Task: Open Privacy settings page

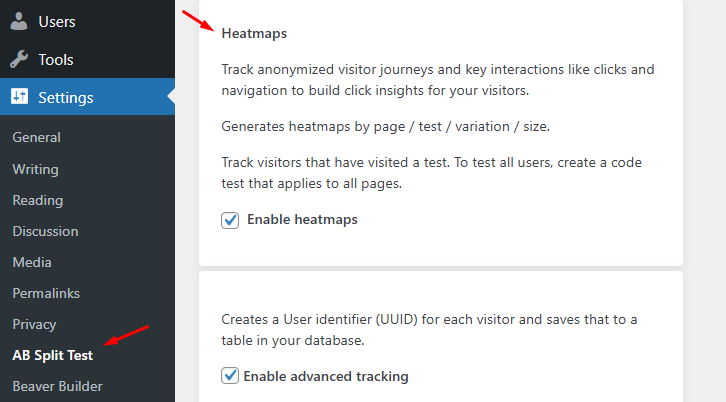Action: pyautogui.click(x=34, y=324)
